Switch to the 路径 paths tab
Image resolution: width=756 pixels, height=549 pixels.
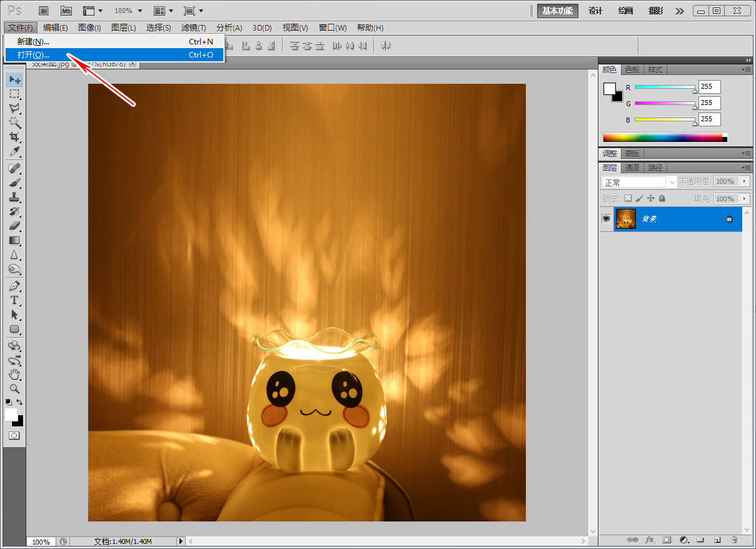click(655, 168)
